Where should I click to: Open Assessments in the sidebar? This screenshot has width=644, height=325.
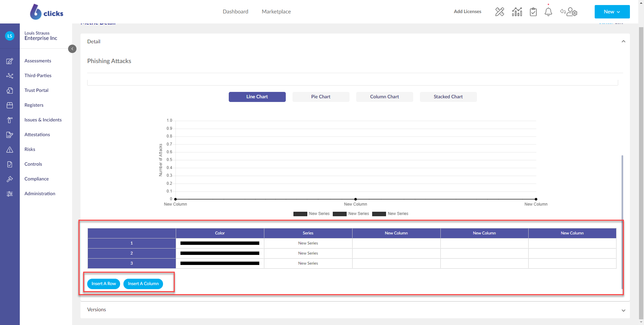(38, 61)
